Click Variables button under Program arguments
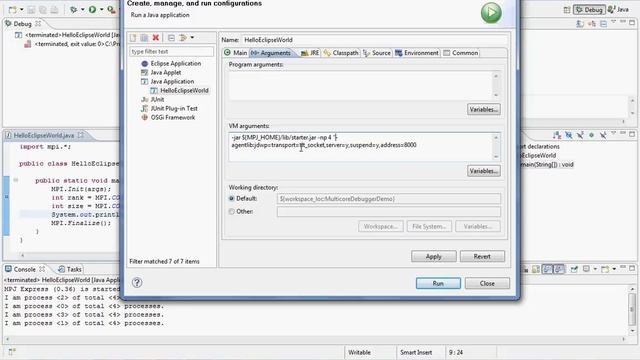The image size is (640, 360). point(484,109)
